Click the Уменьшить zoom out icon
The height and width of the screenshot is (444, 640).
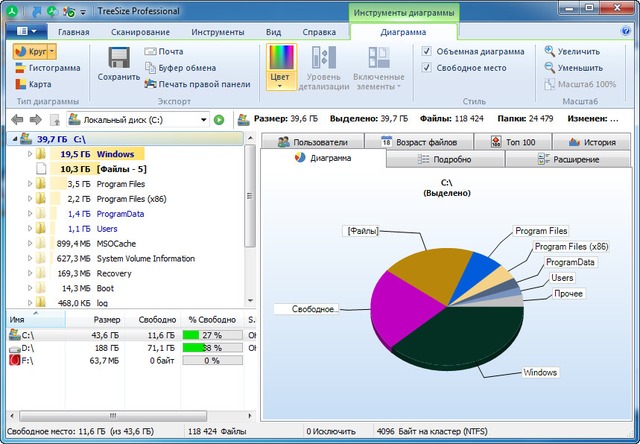[x=550, y=68]
